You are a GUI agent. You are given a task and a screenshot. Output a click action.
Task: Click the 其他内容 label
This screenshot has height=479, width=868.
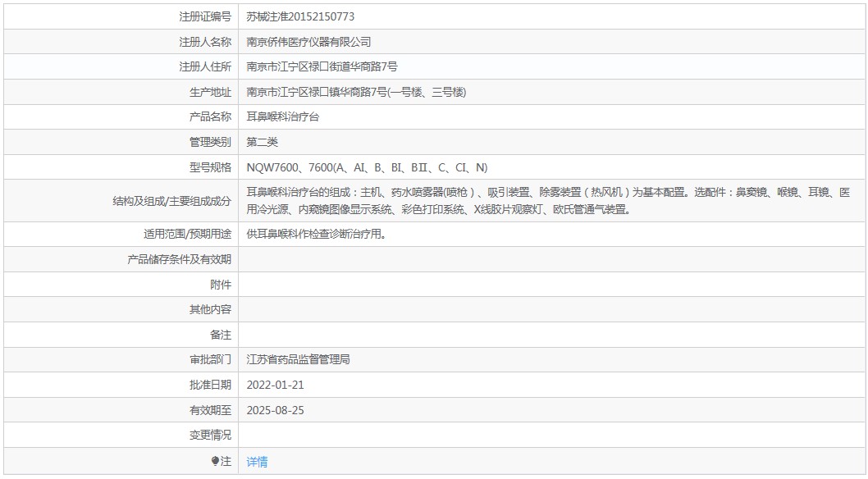pyautogui.click(x=210, y=310)
